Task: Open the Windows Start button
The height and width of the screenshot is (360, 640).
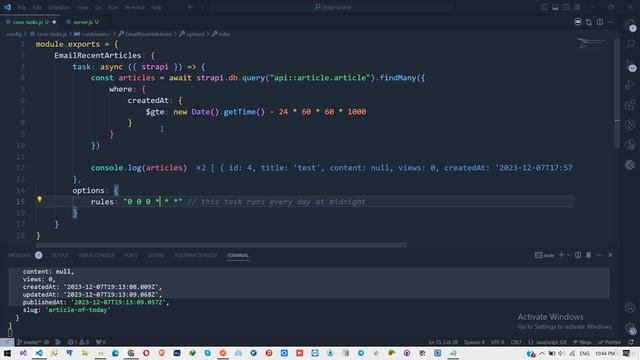Action: tap(7, 353)
